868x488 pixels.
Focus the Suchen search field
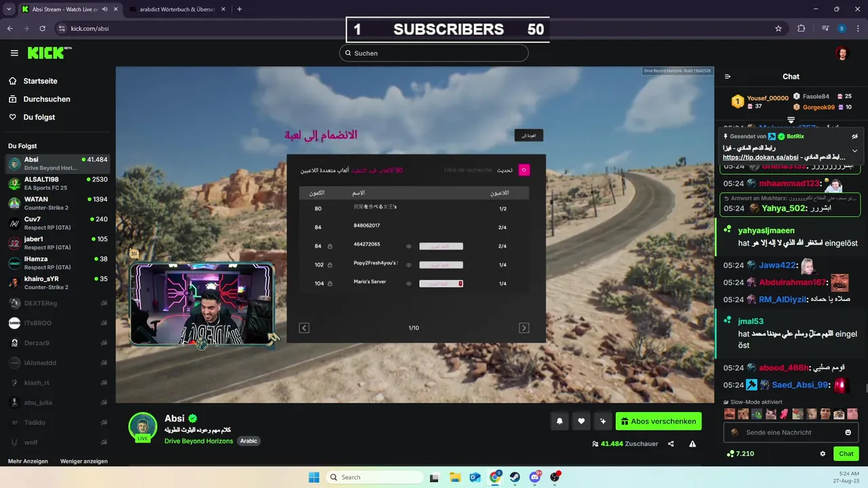(434, 53)
